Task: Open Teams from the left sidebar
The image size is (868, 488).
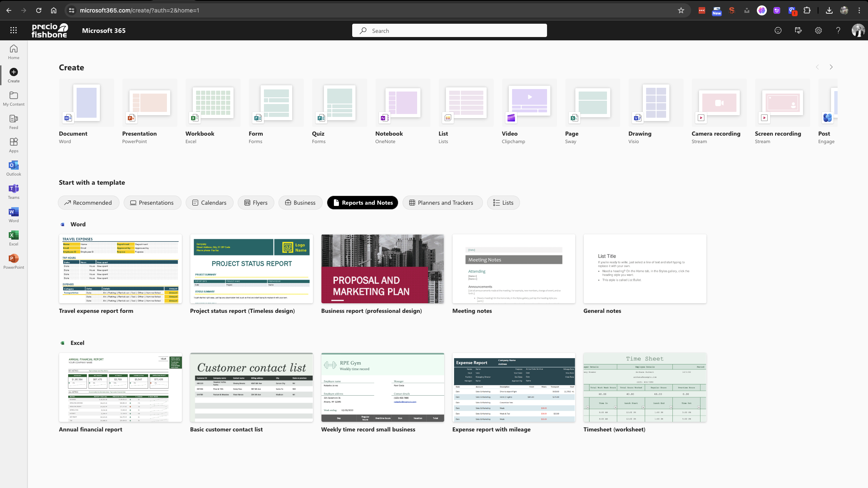Action: (x=13, y=191)
